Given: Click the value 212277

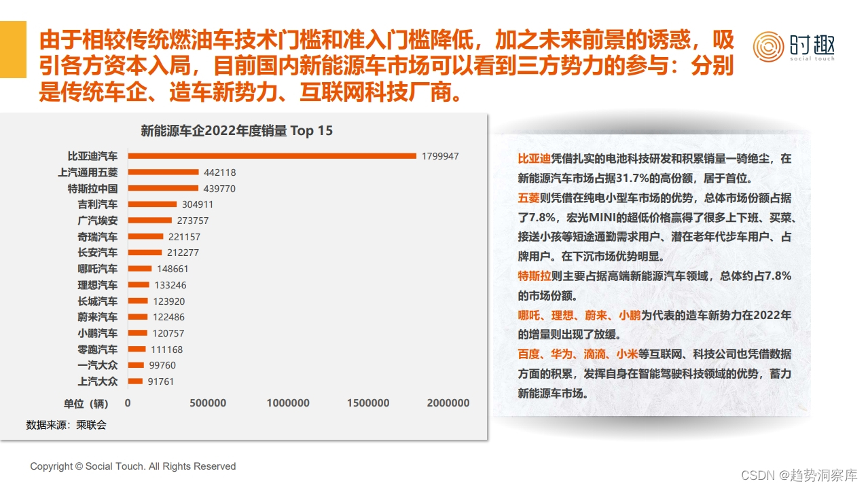Looking at the screenshot, I should click(183, 252).
